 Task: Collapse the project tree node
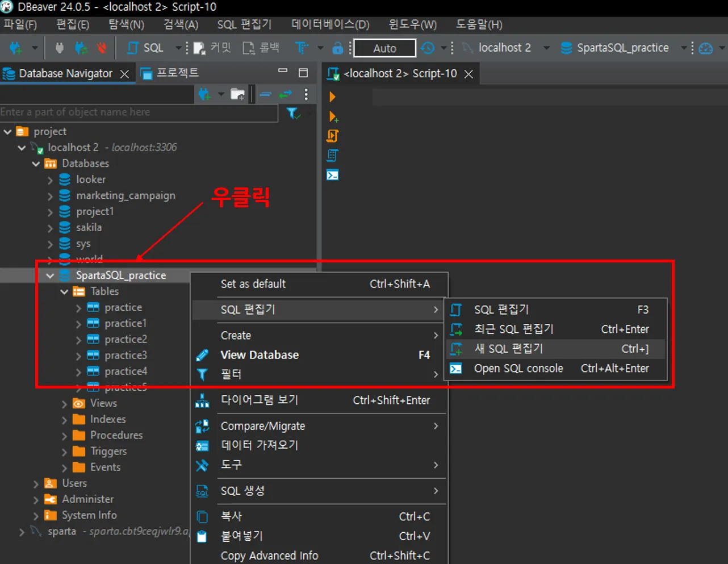8,132
